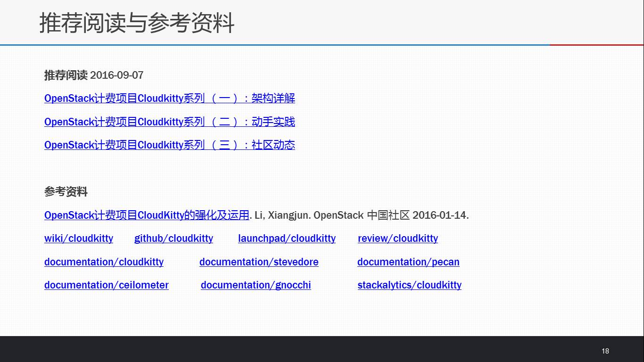Open documentation/ceilometer link
This screenshot has width=644, height=362.
[x=107, y=285]
